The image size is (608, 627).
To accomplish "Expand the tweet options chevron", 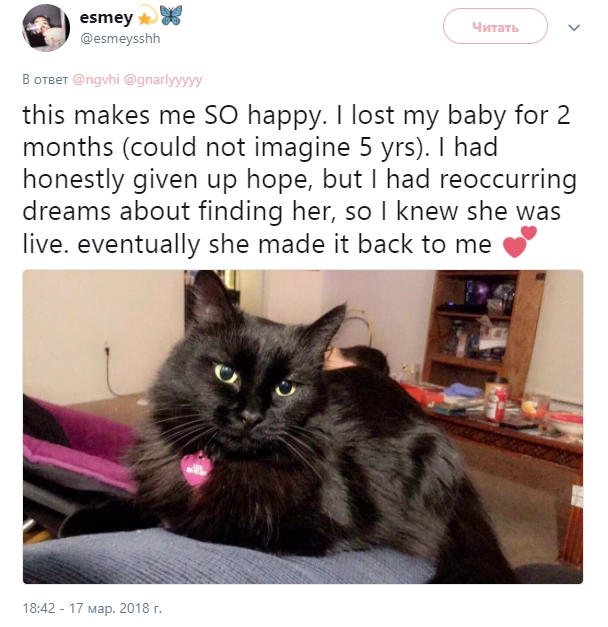I will [x=574, y=28].
